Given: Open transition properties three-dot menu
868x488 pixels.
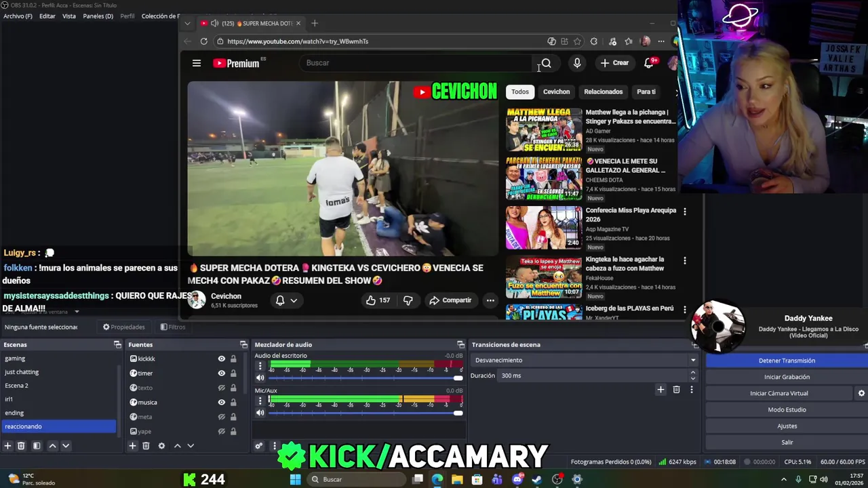Looking at the screenshot, I should tap(691, 390).
